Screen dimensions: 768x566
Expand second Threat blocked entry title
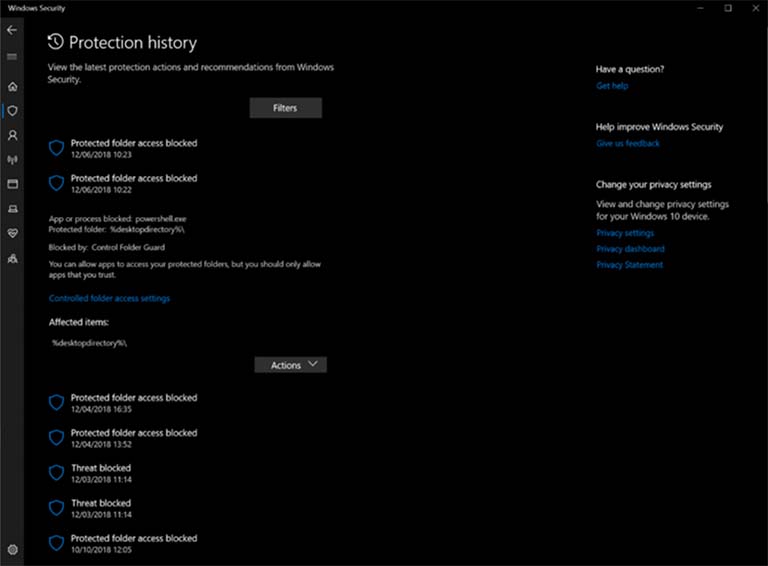[101, 503]
